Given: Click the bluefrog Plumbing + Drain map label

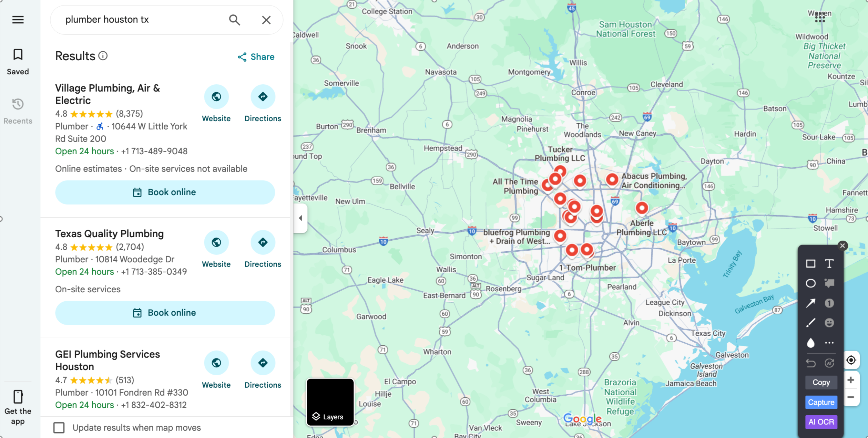Looking at the screenshot, I should click(x=517, y=237).
